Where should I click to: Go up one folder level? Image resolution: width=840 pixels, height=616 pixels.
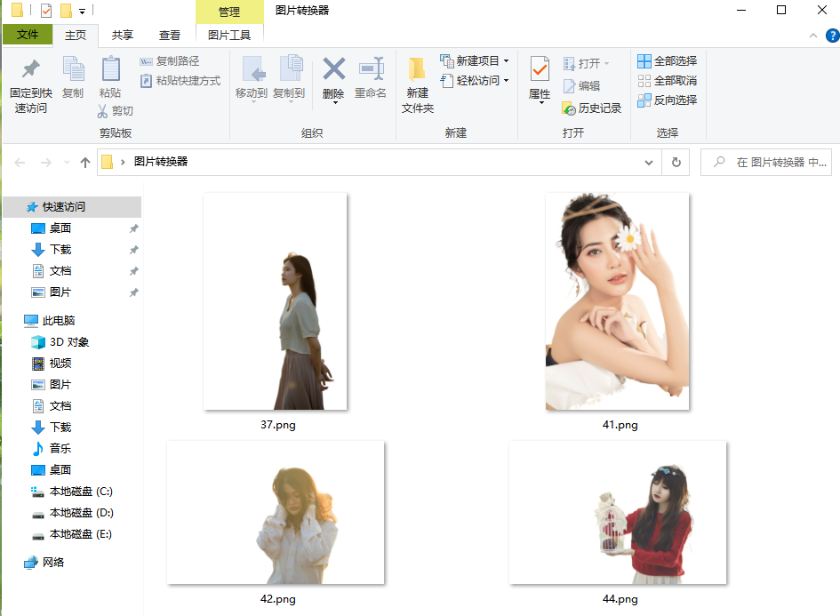tap(85, 163)
